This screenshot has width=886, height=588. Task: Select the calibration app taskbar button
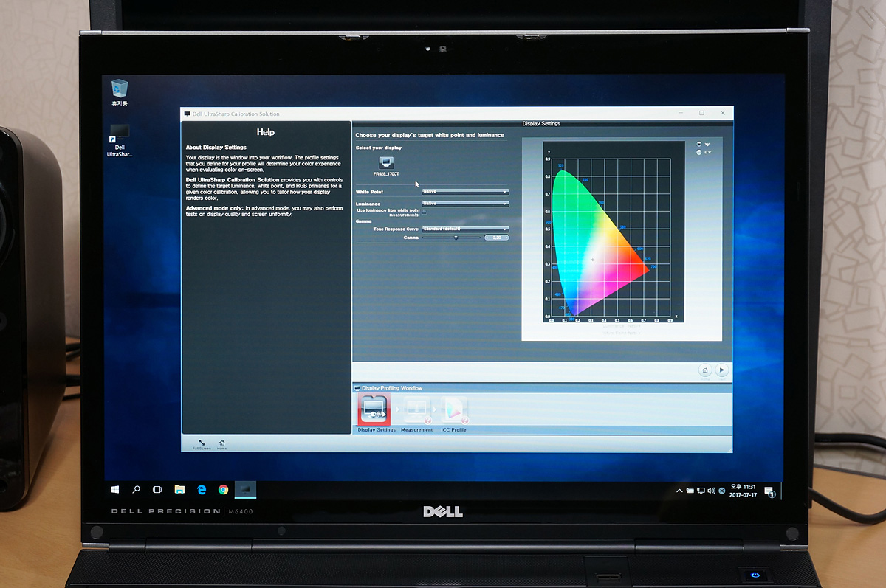coord(244,489)
